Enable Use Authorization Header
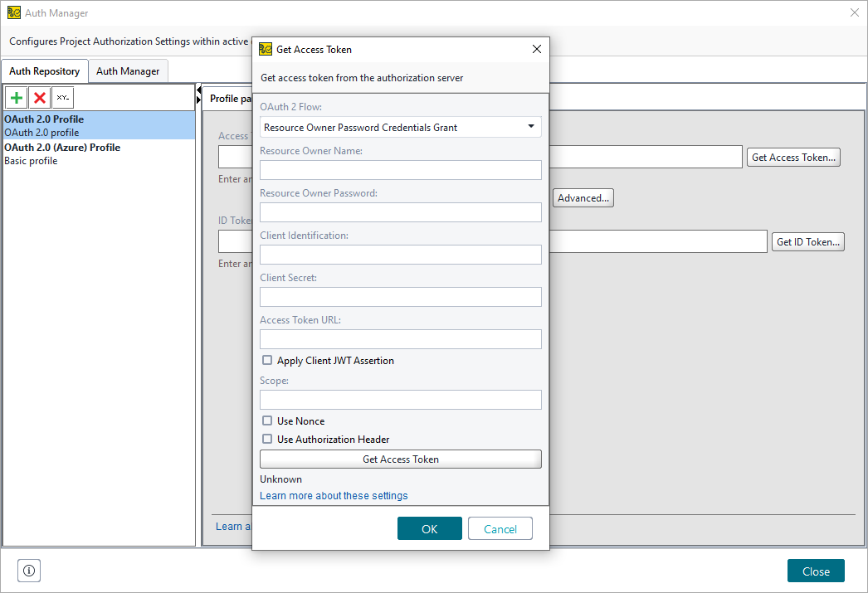 point(267,439)
